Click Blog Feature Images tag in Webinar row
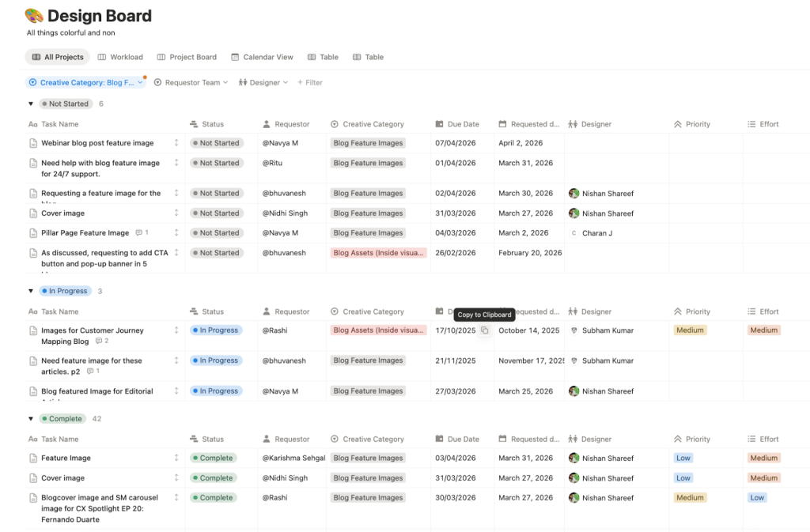810x532 pixels. pyautogui.click(x=368, y=143)
